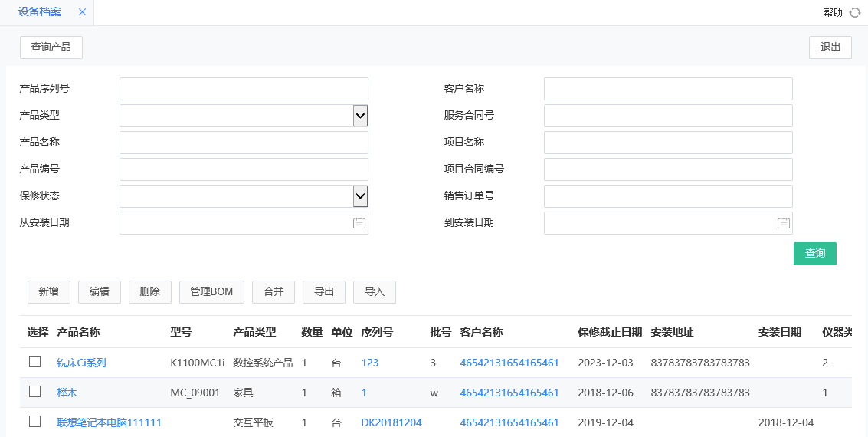Open the 帮助 menu

833,12
